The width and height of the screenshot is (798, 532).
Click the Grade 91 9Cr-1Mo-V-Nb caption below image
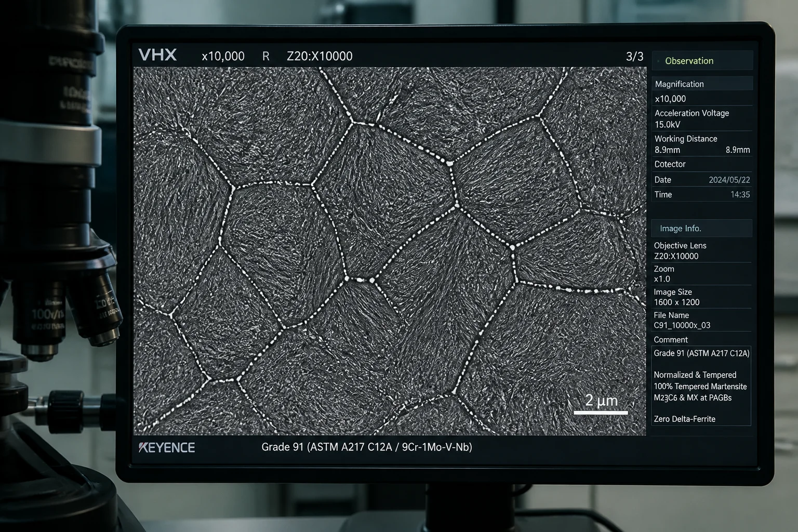367,447
